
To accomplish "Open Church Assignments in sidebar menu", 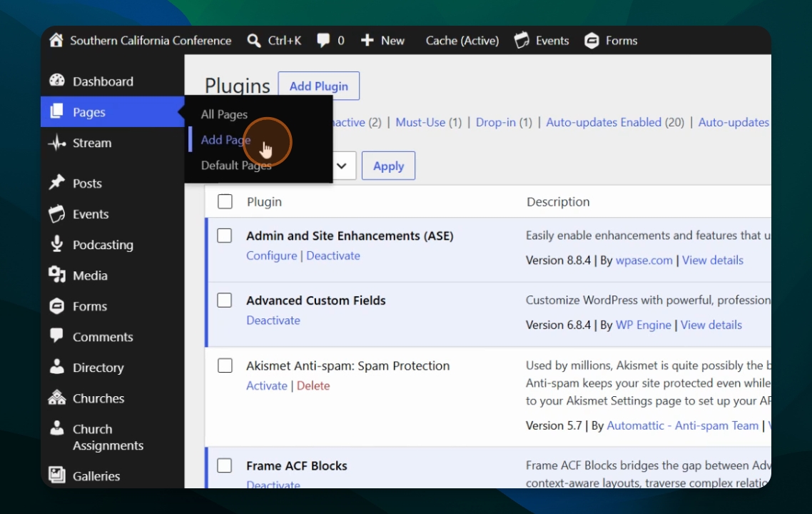I will tap(108, 438).
